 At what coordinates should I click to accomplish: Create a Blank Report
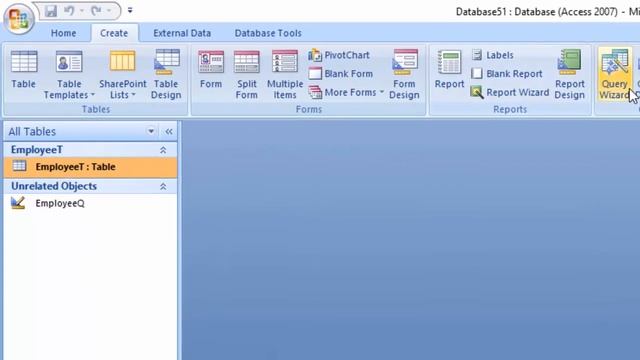click(507, 74)
